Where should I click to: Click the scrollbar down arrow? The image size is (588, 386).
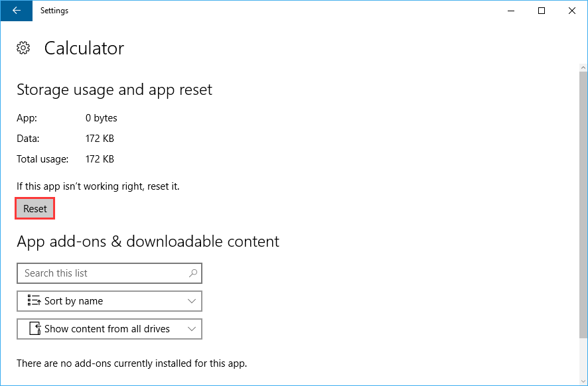583,381
